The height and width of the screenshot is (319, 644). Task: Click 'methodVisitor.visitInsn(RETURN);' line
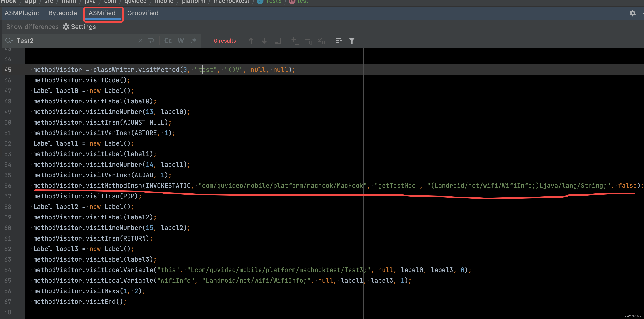coord(93,238)
